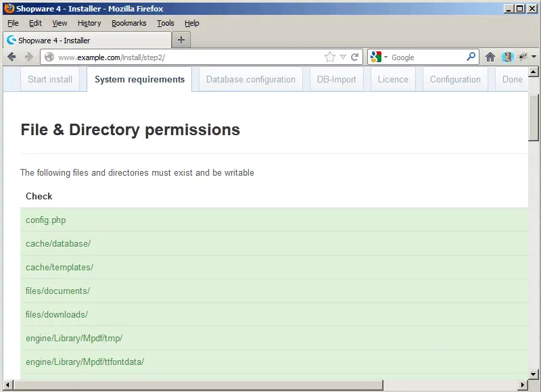Go to the Start install step

[50, 79]
